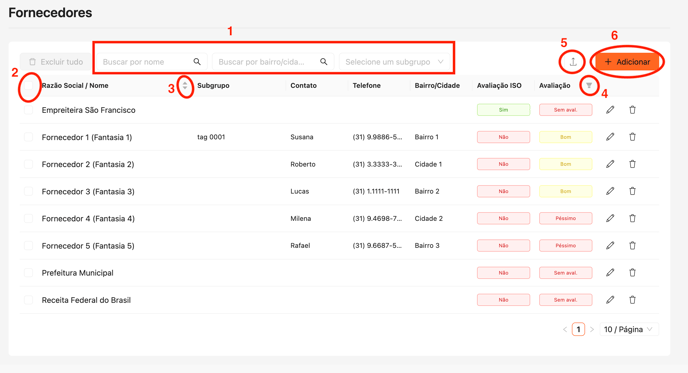Click the upload/export icon beside Adicionar
This screenshot has width=688, height=373.
coord(573,62)
